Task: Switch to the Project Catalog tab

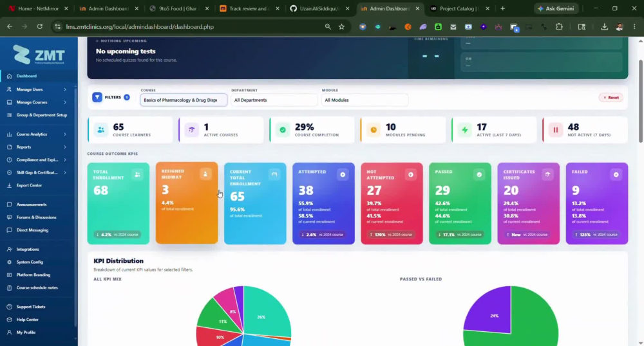Action: coord(459,8)
